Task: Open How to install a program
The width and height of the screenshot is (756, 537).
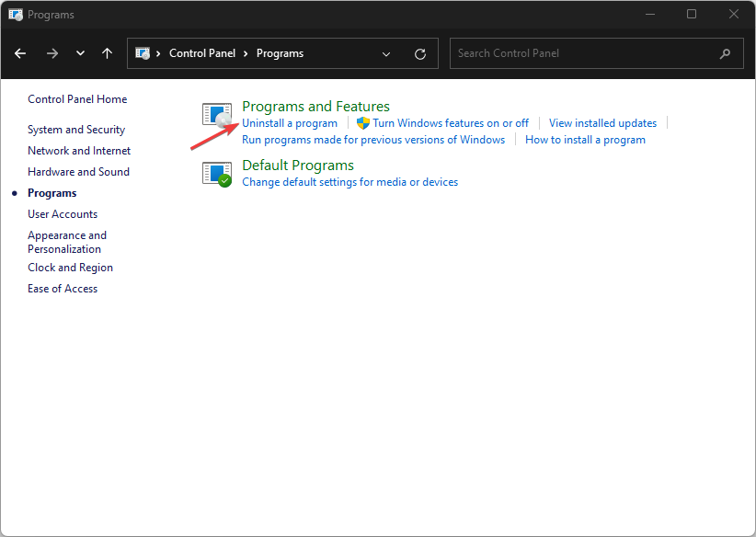Action: (x=585, y=140)
